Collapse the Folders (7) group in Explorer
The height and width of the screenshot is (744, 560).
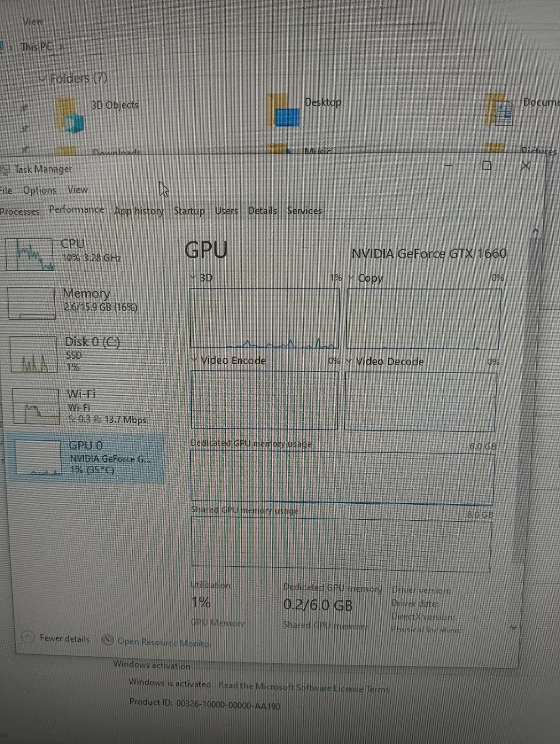[43, 79]
